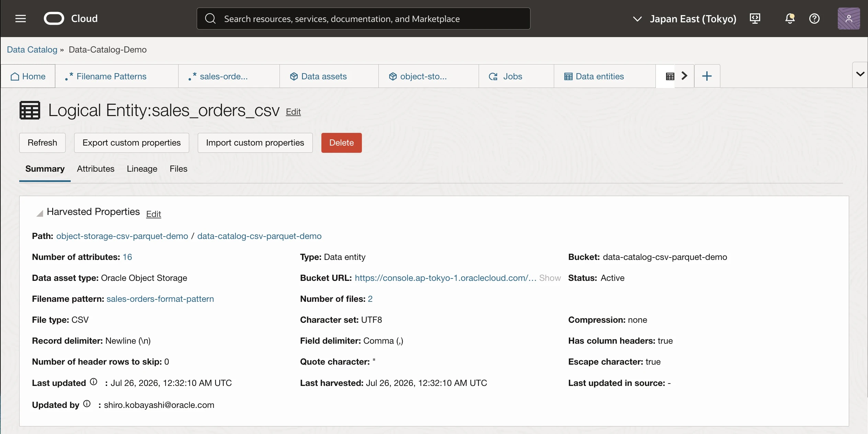Image resolution: width=868 pixels, height=434 pixels.
Task: Click the info icon next to Updated by
Action: point(87,404)
